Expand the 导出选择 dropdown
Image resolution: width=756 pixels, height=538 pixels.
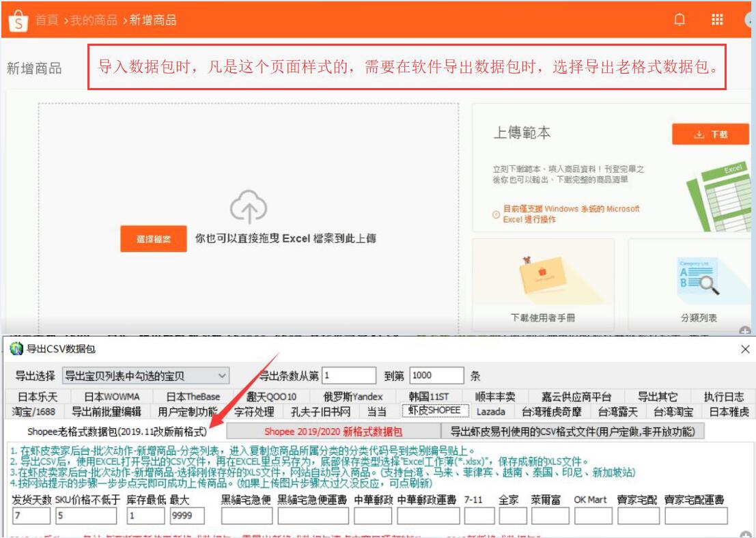point(146,376)
